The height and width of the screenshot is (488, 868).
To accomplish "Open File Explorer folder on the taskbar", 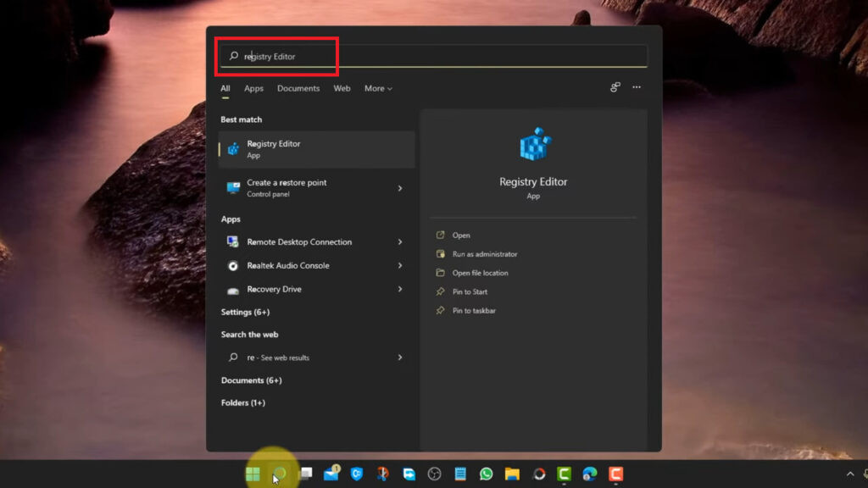I will [x=513, y=474].
